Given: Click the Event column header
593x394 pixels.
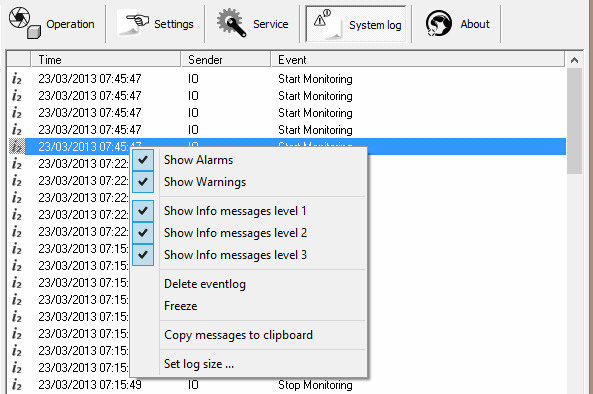Looking at the screenshot, I should (418, 60).
